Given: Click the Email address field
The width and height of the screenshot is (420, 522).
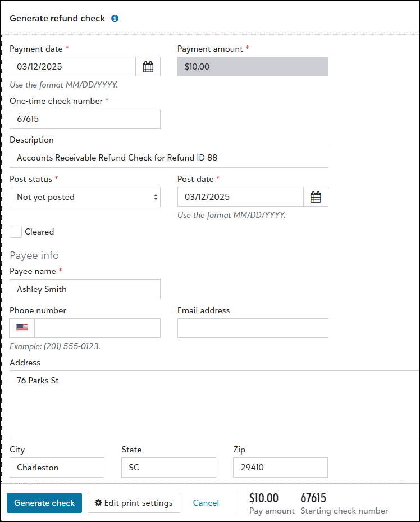Looking at the screenshot, I should coord(253,328).
